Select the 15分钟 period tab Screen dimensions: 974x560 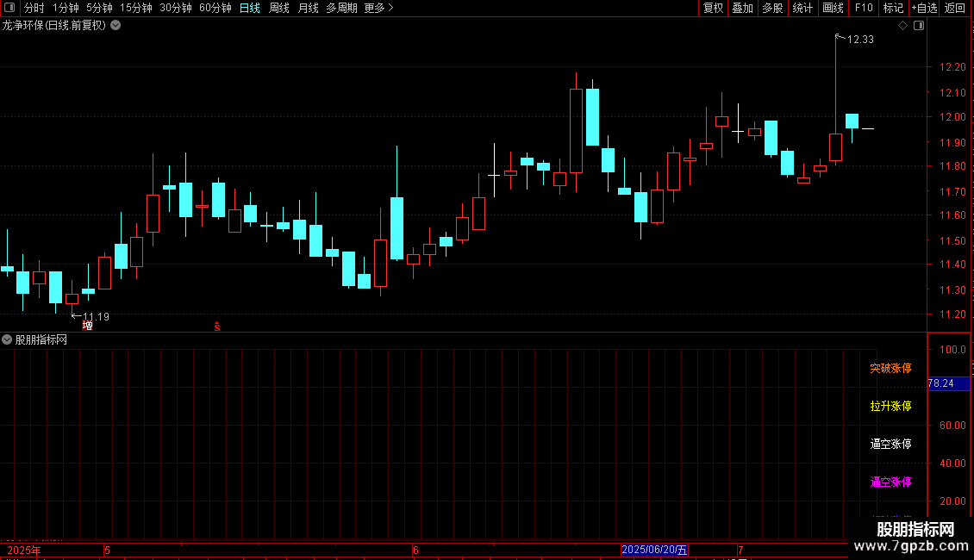pyautogui.click(x=135, y=8)
